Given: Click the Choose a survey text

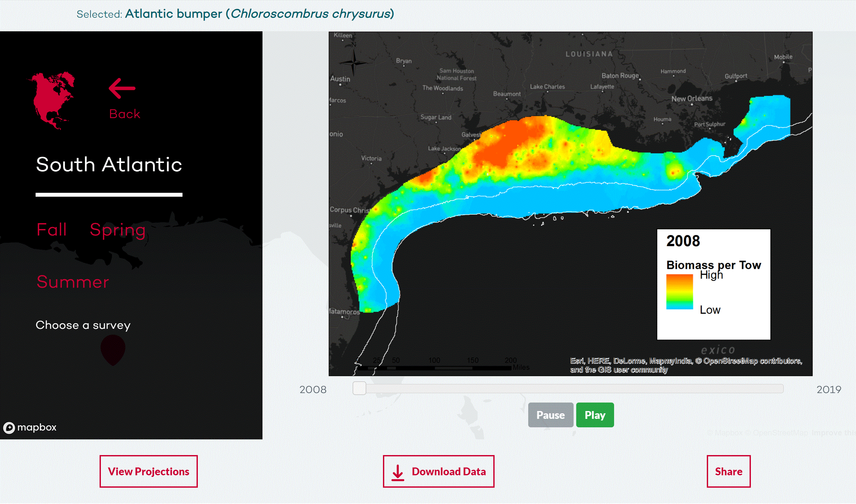Looking at the screenshot, I should 83,326.
